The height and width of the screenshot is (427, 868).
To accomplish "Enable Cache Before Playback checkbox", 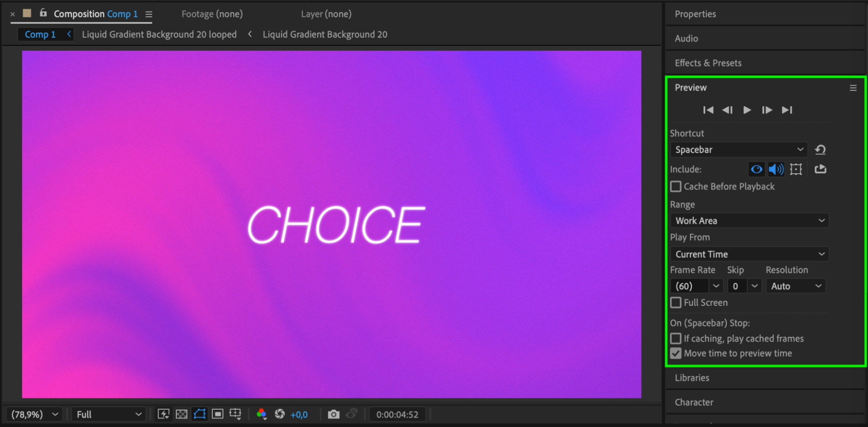I will pos(676,187).
